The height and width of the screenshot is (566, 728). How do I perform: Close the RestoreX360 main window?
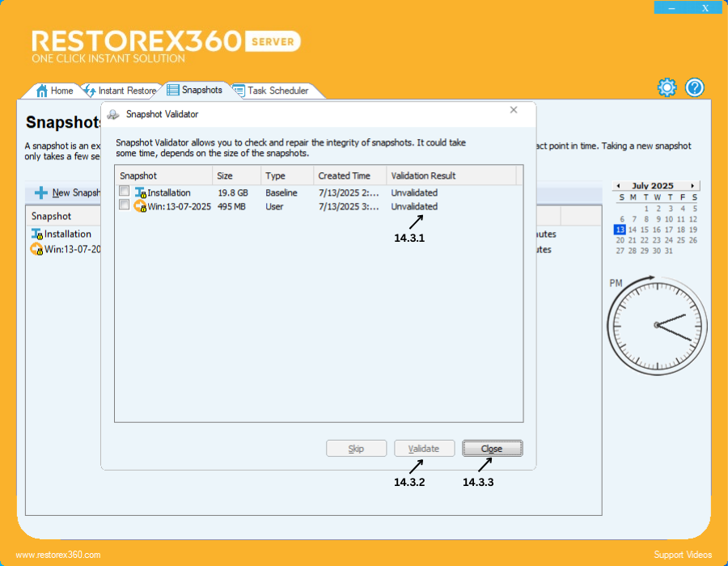(x=705, y=8)
